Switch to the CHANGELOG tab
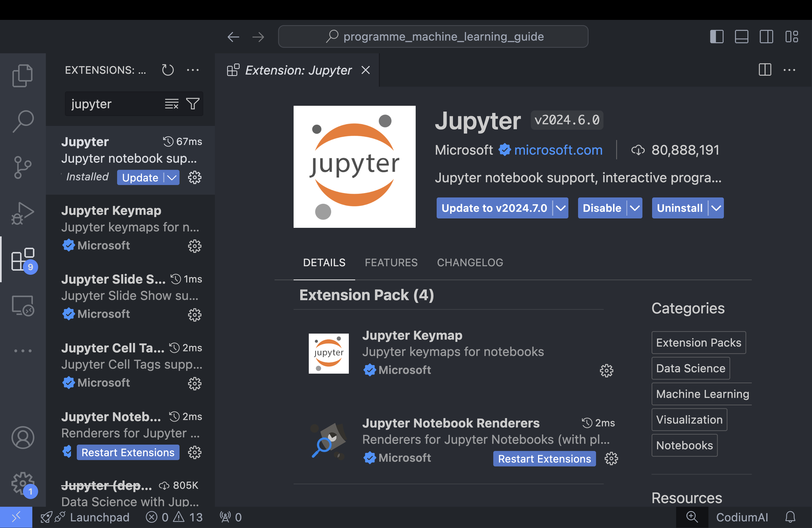The height and width of the screenshot is (528, 812). click(x=470, y=263)
